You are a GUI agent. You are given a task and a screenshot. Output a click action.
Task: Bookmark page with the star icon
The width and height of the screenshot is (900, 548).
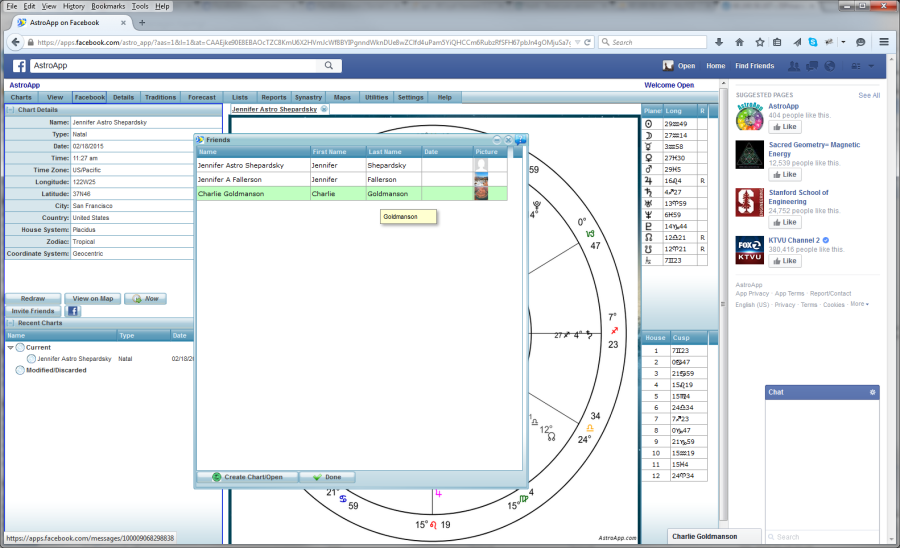click(760, 42)
